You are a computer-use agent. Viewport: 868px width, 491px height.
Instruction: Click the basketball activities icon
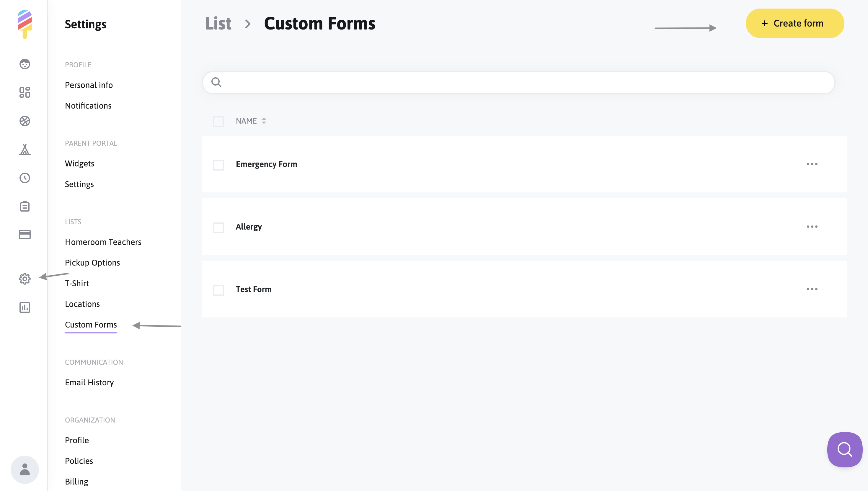point(25,121)
